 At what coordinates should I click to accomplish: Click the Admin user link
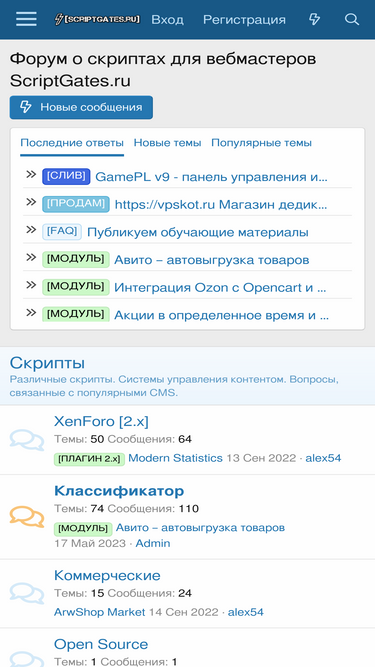(x=153, y=543)
